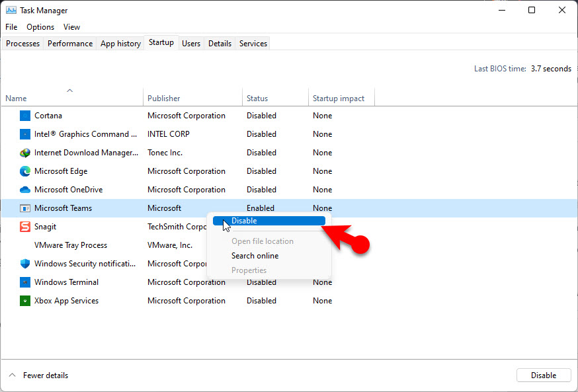The image size is (578, 392).
Task: Switch to the Details tab
Action: pos(220,44)
